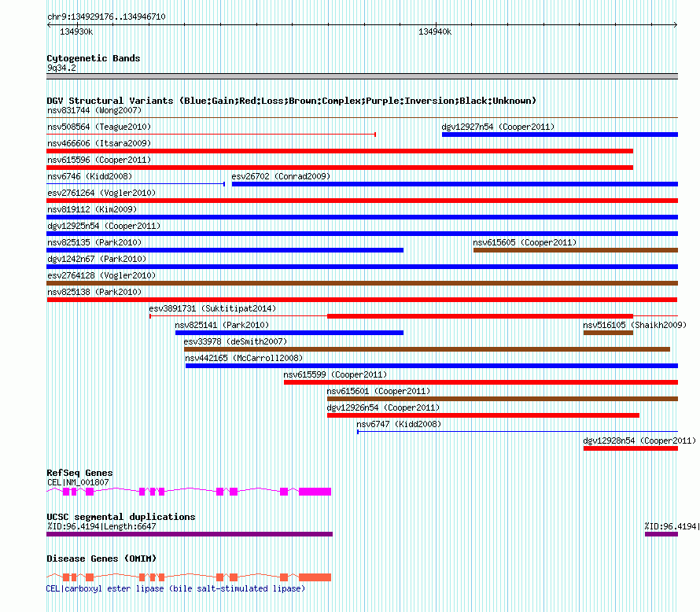Open the esv33978 (deSmith2007) label
Viewport: 700px width, 612px height.
tap(235, 341)
